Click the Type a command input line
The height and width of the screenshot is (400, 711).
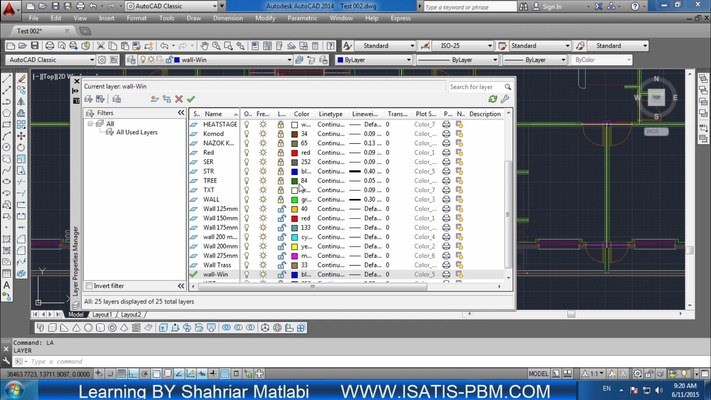[x=363, y=361]
